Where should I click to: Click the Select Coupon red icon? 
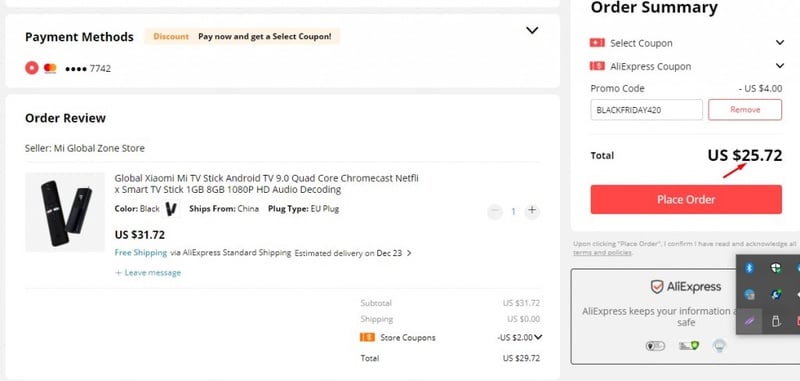597,43
